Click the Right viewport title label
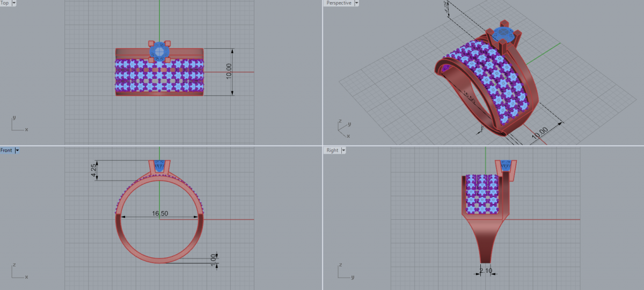 332,151
